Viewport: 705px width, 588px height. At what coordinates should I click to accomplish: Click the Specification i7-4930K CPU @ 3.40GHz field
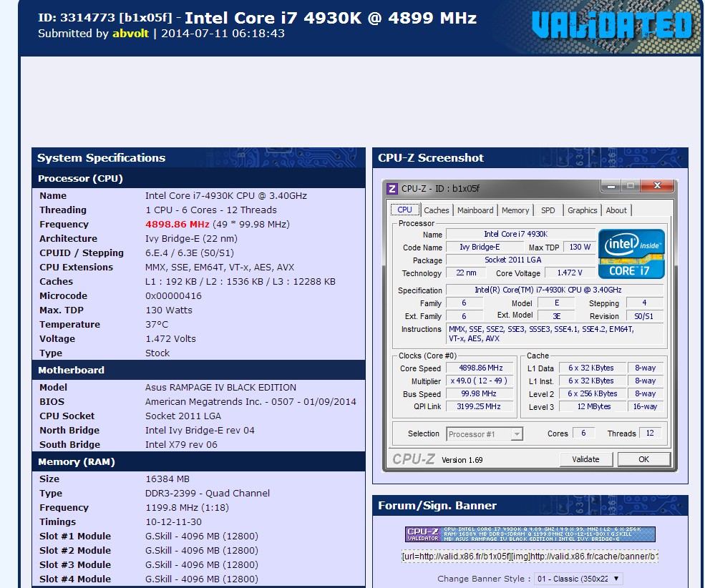click(x=555, y=290)
